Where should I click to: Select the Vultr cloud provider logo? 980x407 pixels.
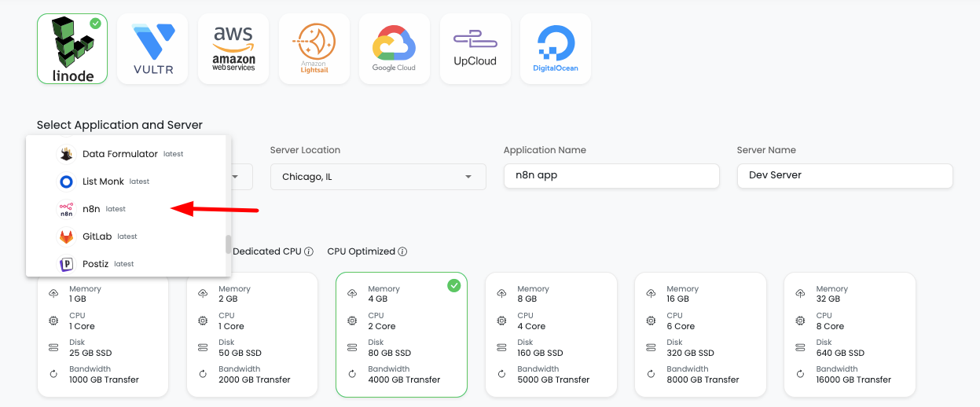(x=152, y=49)
